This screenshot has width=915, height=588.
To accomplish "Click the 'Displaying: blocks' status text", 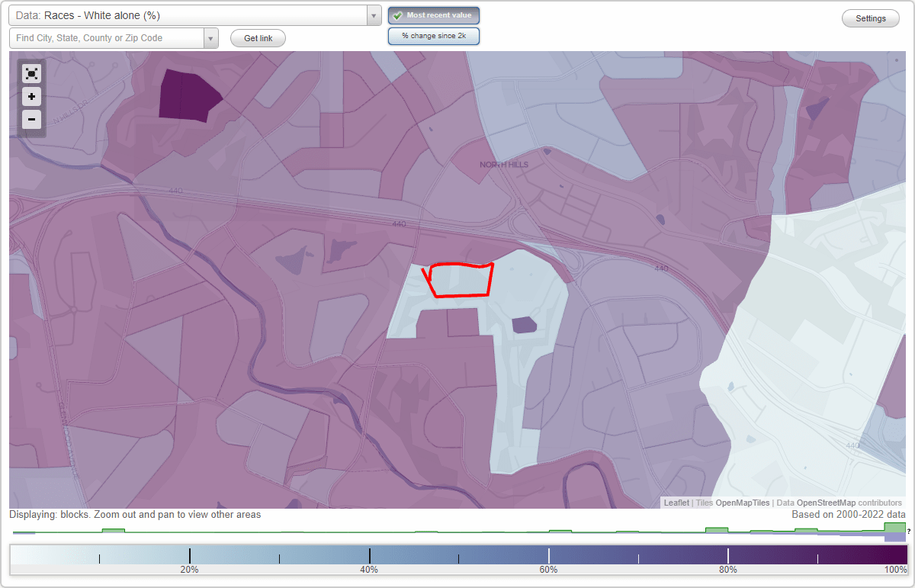I will point(136,515).
